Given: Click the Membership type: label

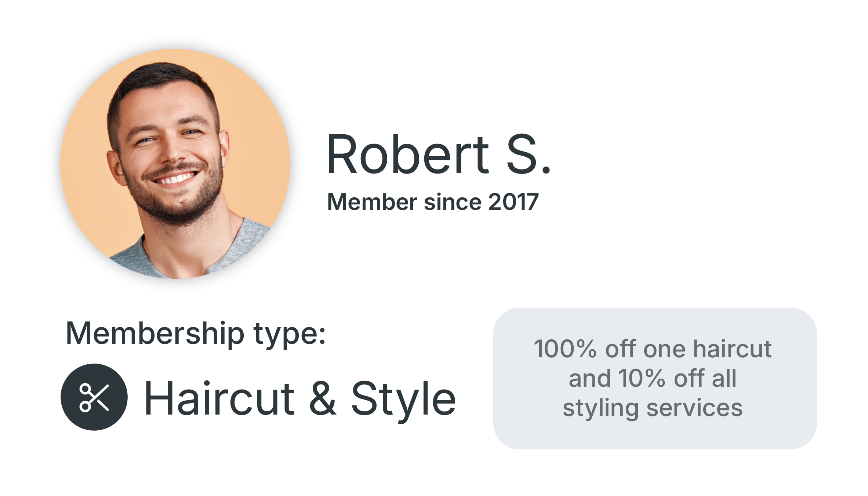Looking at the screenshot, I should (x=196, y=334).
